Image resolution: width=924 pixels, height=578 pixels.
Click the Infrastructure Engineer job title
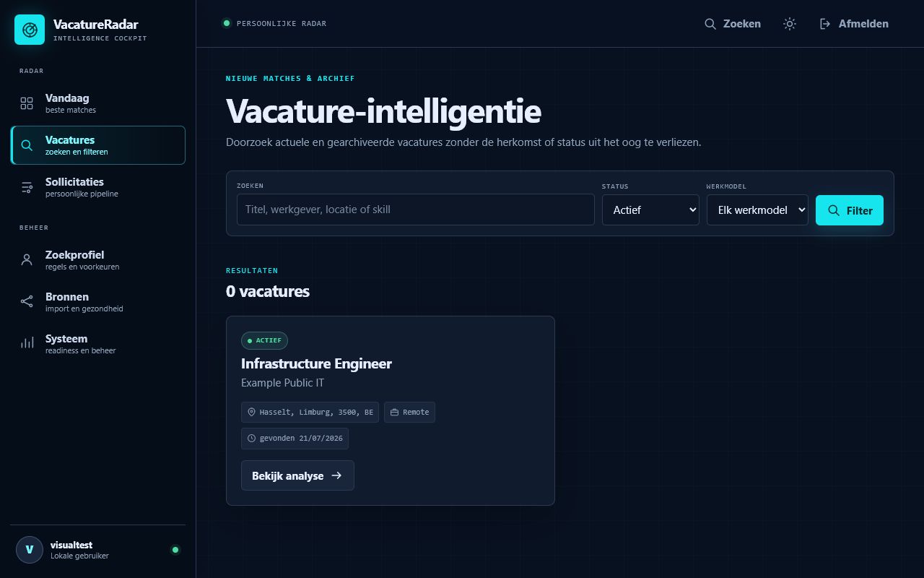tap(316, 363)
